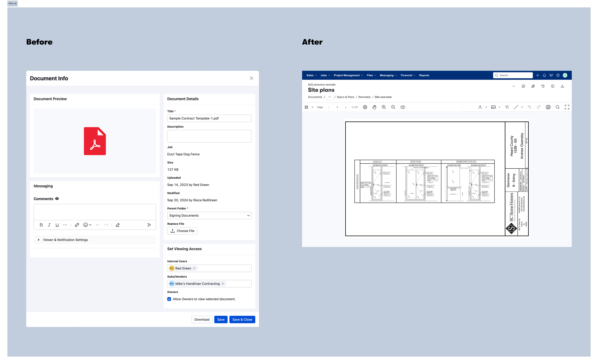Enable Allow Owners to view selected document
Viewport: 598px width, 364px height.
coord(169,299)
